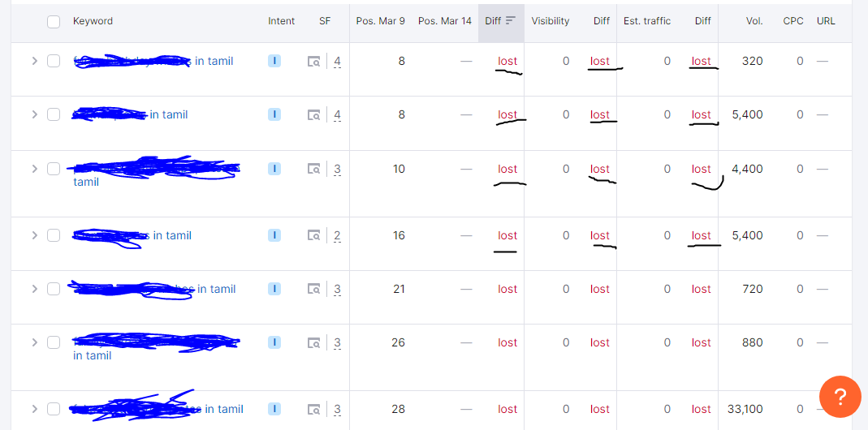The image size is (868, 430).
Task: Open the orange help question mark button
Action: 840,397
